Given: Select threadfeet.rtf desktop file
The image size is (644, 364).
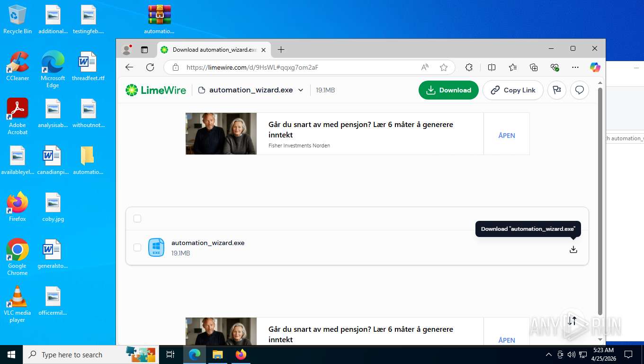Looking at the screenshot, I should point(88,66).
